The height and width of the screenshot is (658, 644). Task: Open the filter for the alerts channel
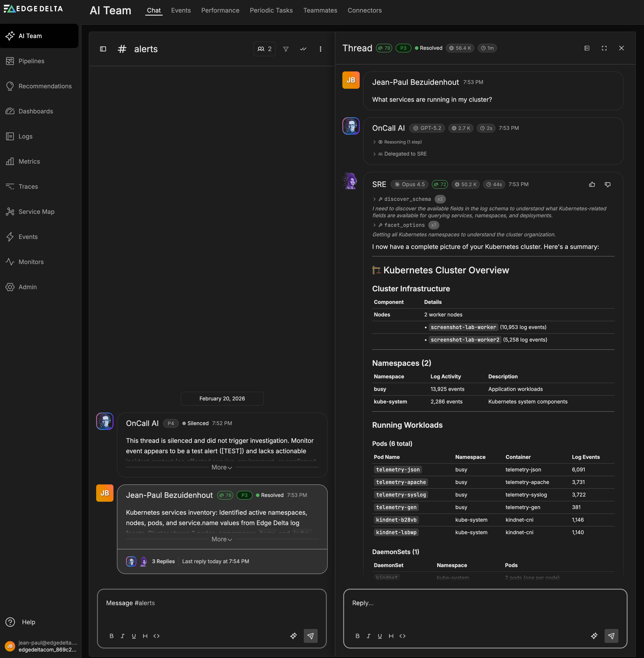[x=286, y=49]
